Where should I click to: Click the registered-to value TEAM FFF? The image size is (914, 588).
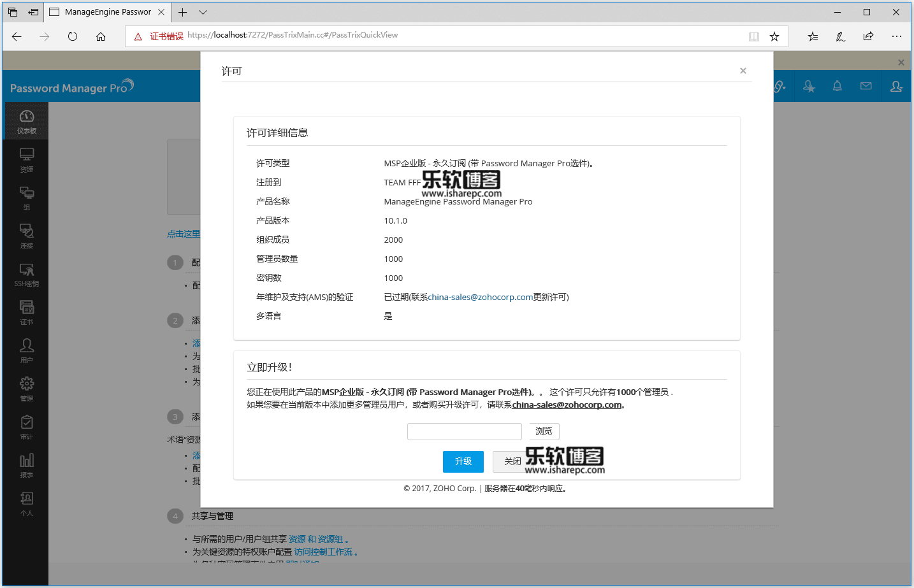coord(402,182)
